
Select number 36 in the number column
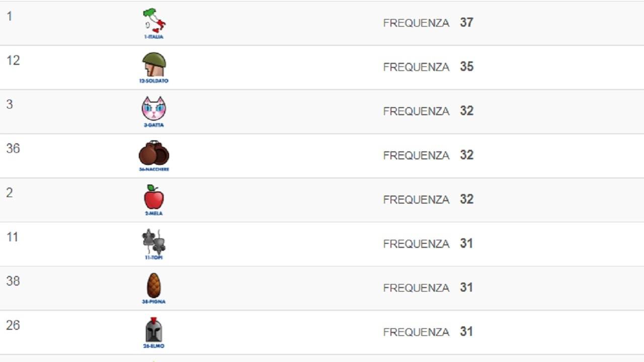13,149
